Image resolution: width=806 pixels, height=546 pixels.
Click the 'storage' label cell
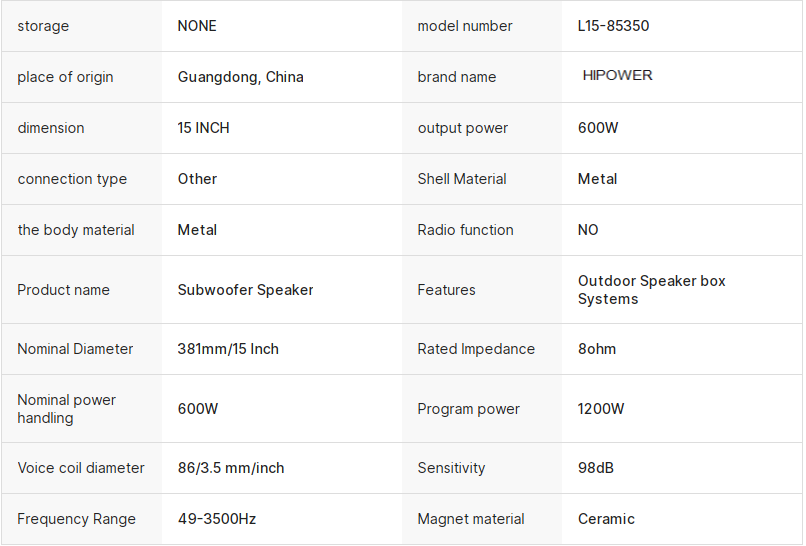[x=43, y=26]
